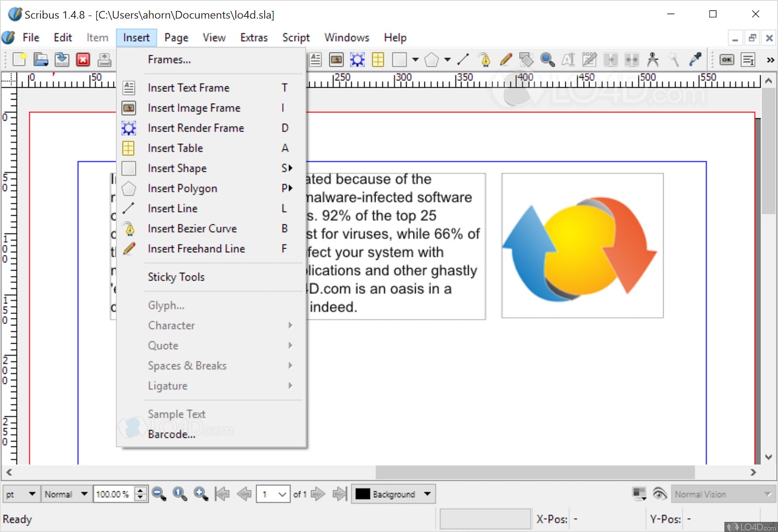Go to the last page arrow
Screen dimensions: 778x532
340,494
